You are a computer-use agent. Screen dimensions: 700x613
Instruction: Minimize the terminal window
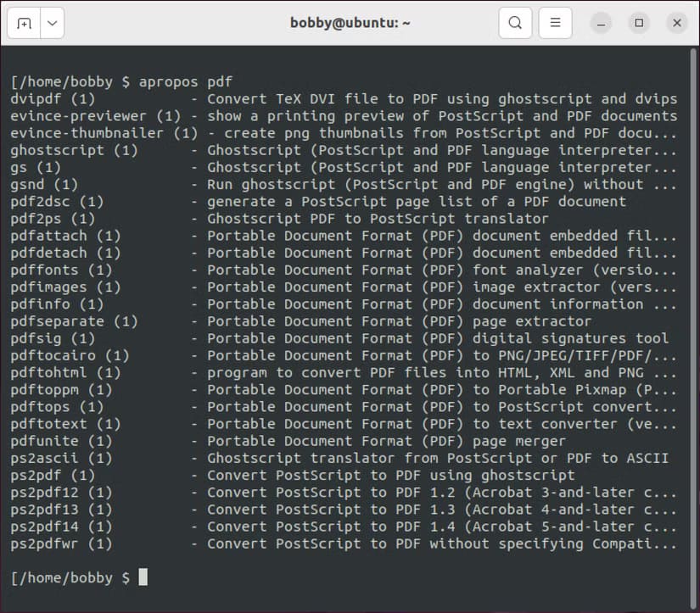[602, 23]
